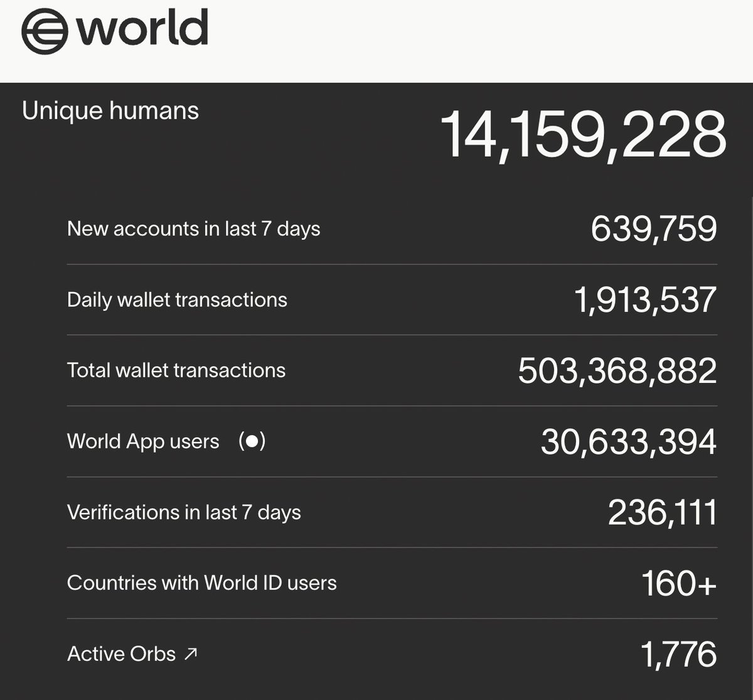Select the value 160+
The width and height of the screenshot is (753, 700).
[679, 583]
